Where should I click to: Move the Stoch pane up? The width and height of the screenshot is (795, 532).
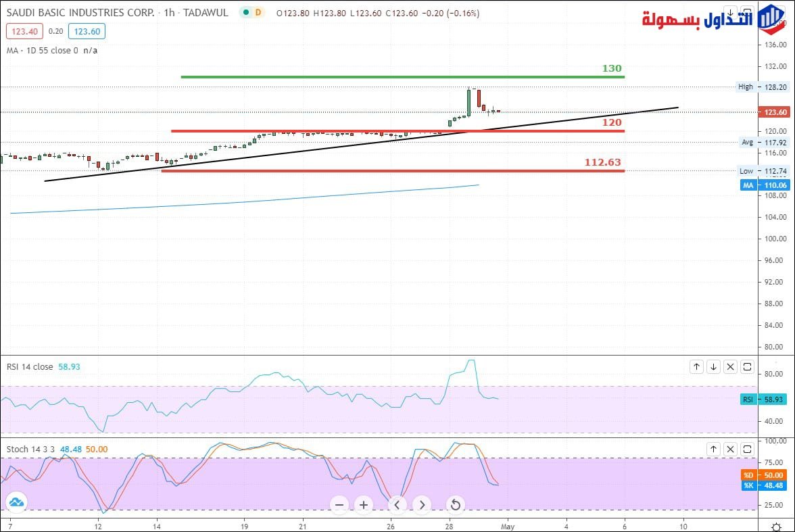(x=713, y=449)
